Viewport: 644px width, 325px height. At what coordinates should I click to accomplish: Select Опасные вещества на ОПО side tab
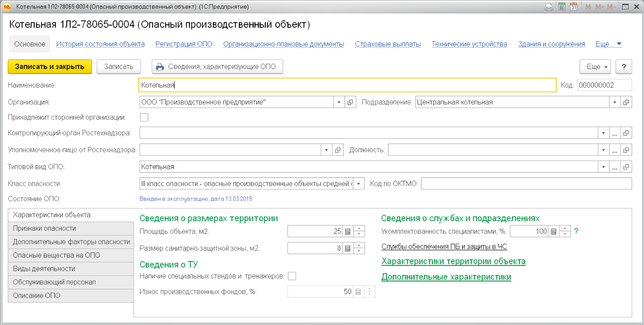click(71, 255)
